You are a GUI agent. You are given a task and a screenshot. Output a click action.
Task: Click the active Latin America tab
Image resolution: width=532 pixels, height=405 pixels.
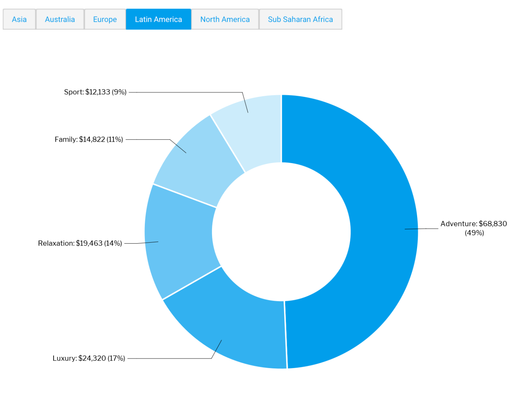click(158, 19)
